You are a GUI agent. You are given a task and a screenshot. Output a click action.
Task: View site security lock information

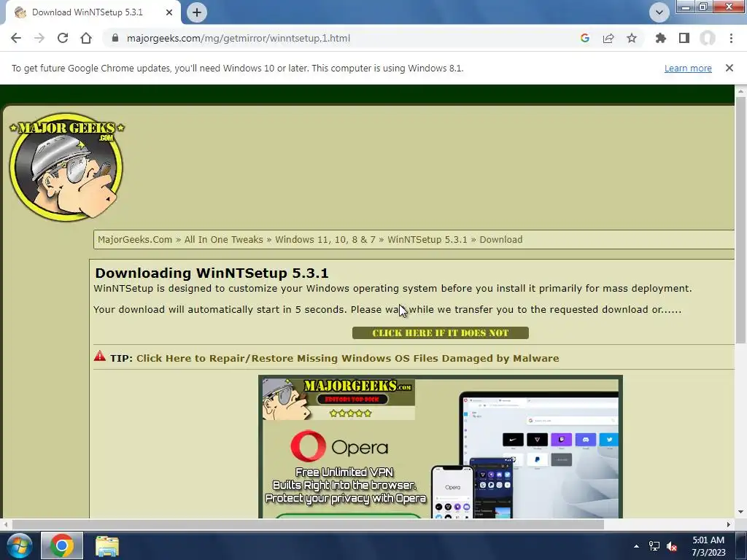coord(115,38)
